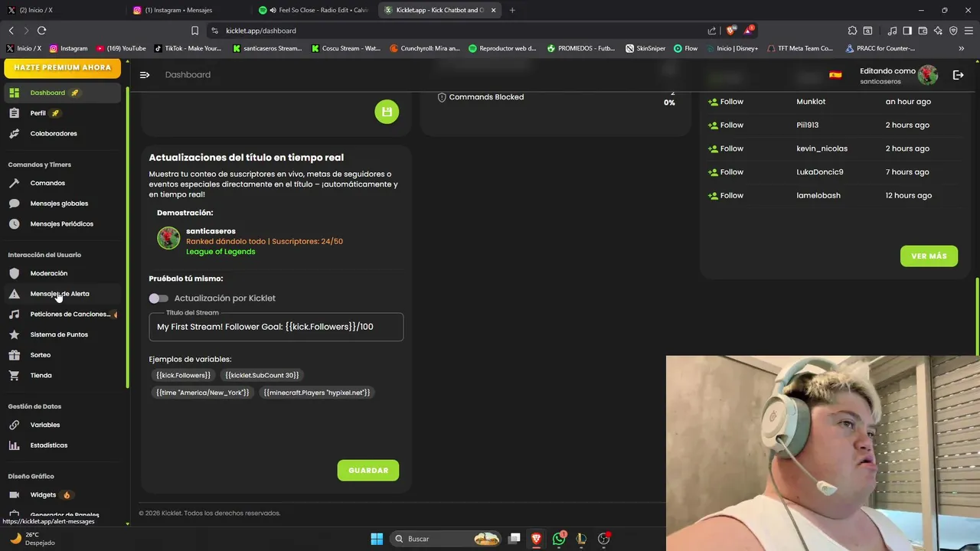
Task: Reload the page
Action: [41, 31]
